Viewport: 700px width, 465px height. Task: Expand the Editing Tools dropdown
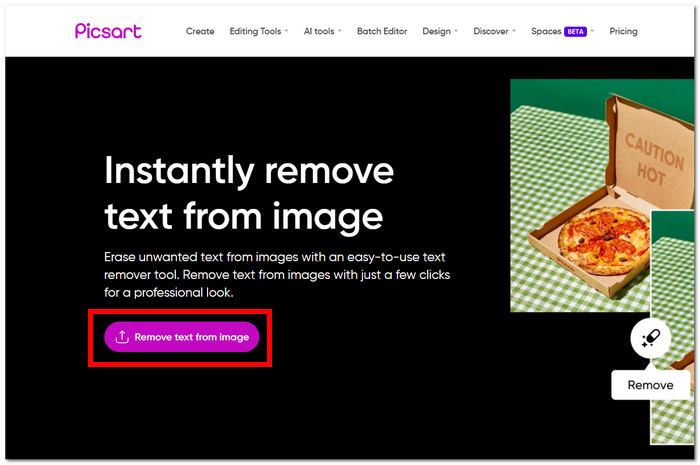258,32
